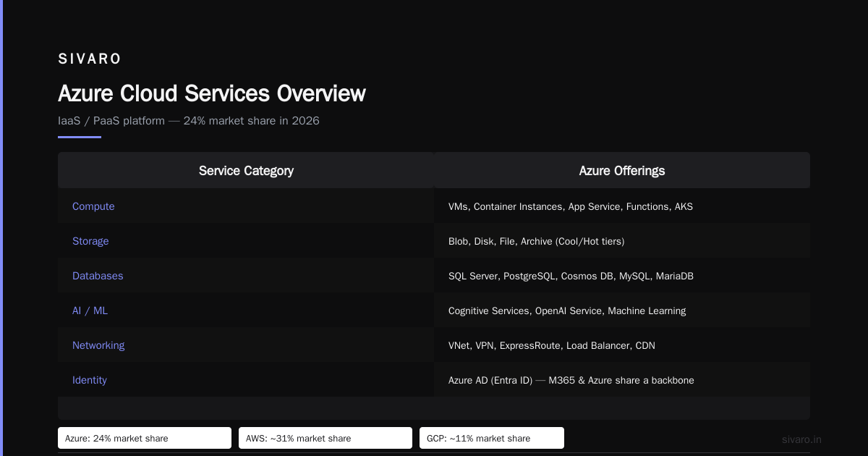This screenshot has height=456, width=868.
Task: Select the Storage category cell
Action: 246,241
